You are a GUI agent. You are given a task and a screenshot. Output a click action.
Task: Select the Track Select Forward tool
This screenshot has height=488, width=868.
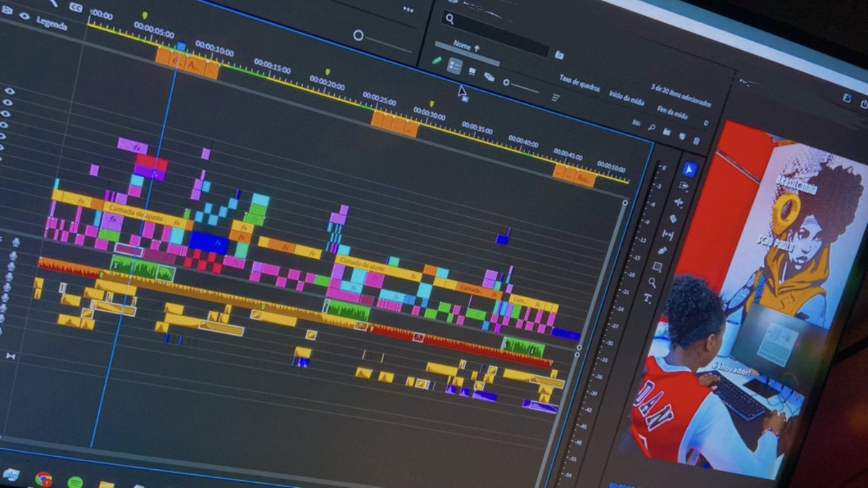[684, 186]
